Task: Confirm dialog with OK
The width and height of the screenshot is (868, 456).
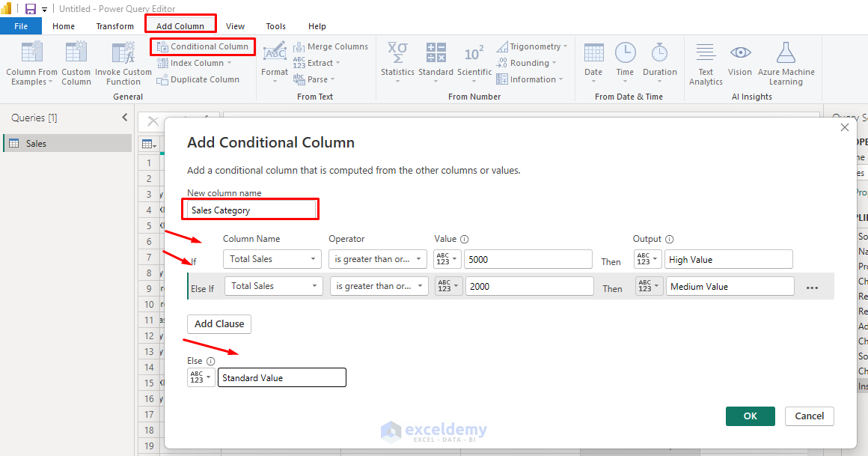Action: click(x=750, y=416)
